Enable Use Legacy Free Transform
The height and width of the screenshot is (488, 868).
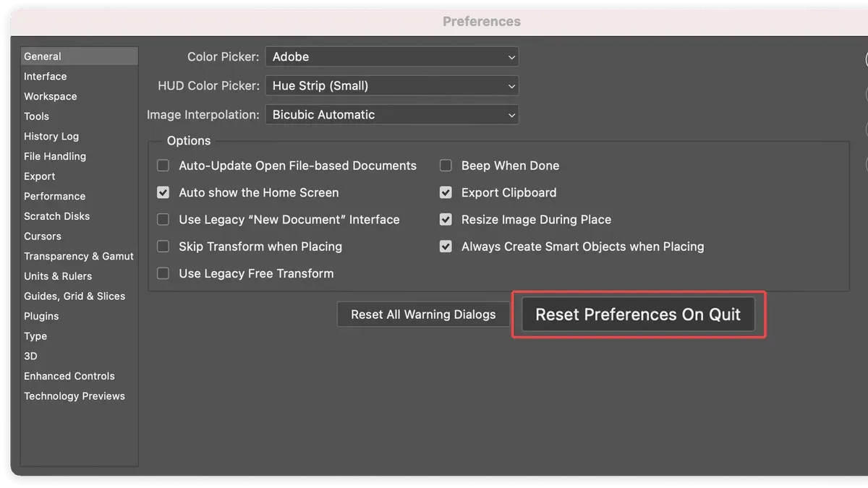point(163,273)
